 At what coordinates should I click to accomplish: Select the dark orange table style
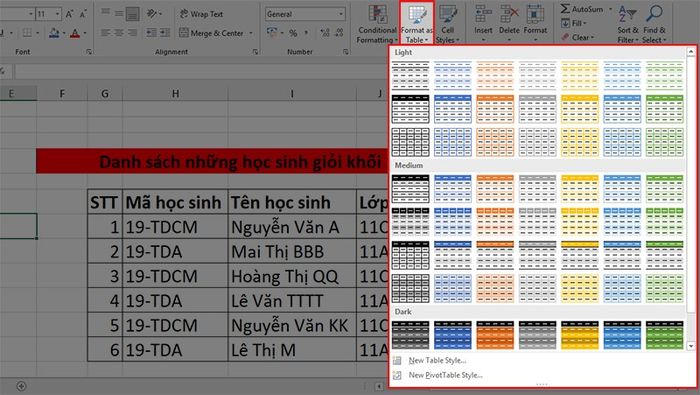[495, 335]
